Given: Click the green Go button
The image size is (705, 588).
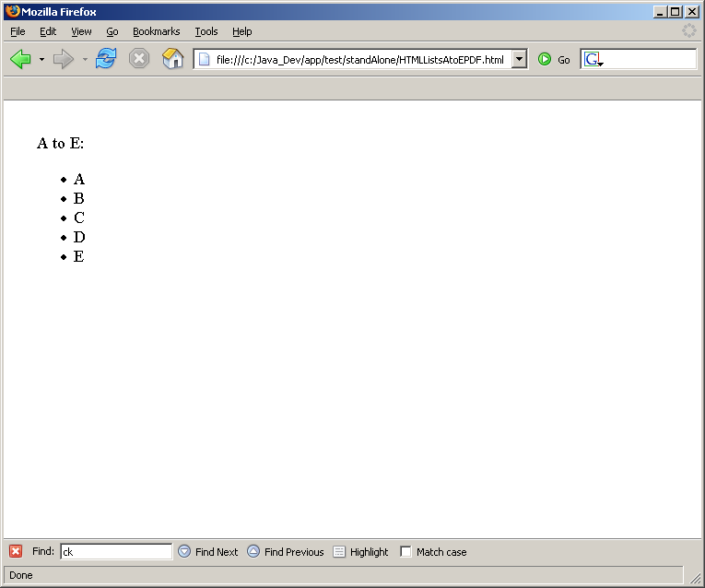Looking at the screenshot, I should (554, 59).
